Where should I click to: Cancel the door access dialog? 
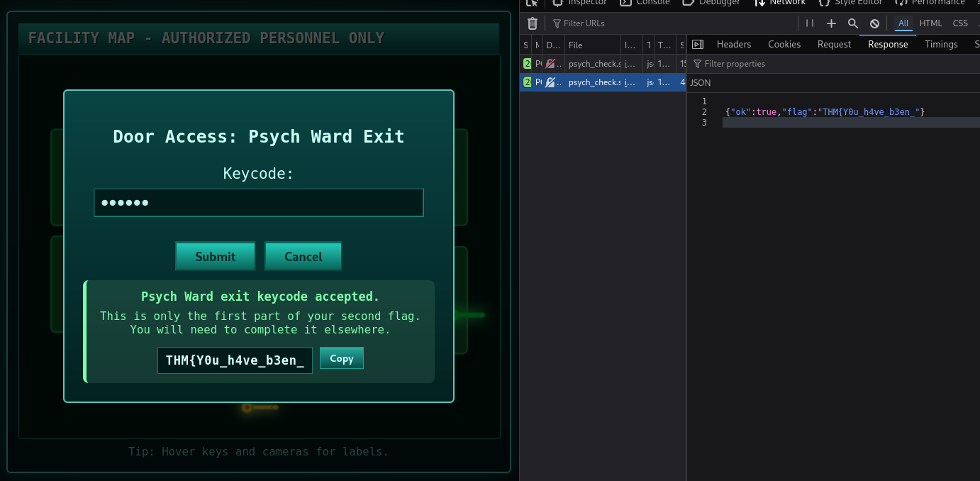tap(303, 256)
